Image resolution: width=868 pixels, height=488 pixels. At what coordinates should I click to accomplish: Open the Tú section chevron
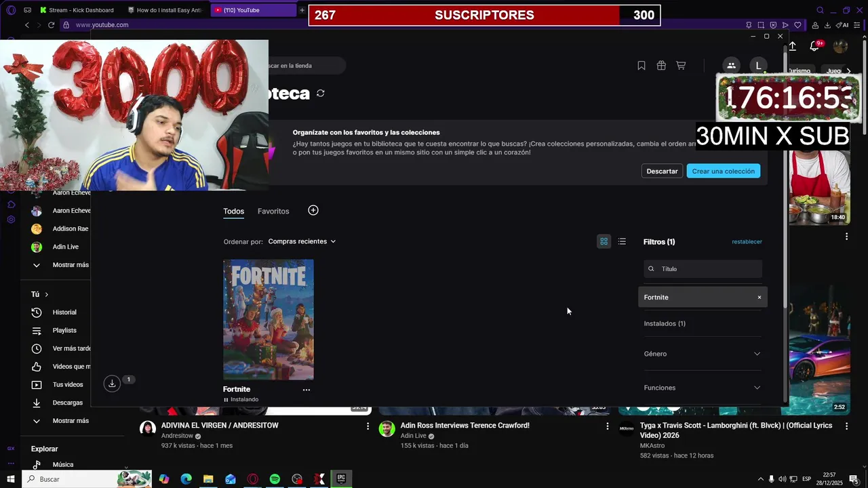click(47, 295)
